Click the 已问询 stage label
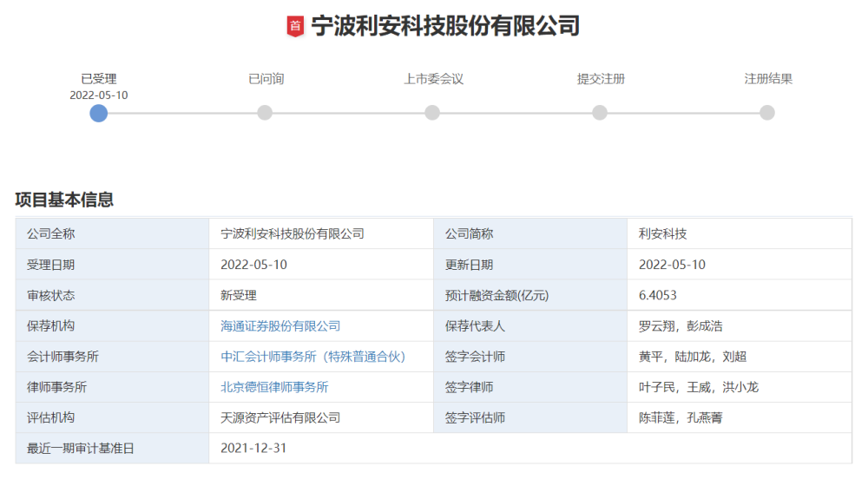The height and width of the screenshot is (479, 868). 266,79
